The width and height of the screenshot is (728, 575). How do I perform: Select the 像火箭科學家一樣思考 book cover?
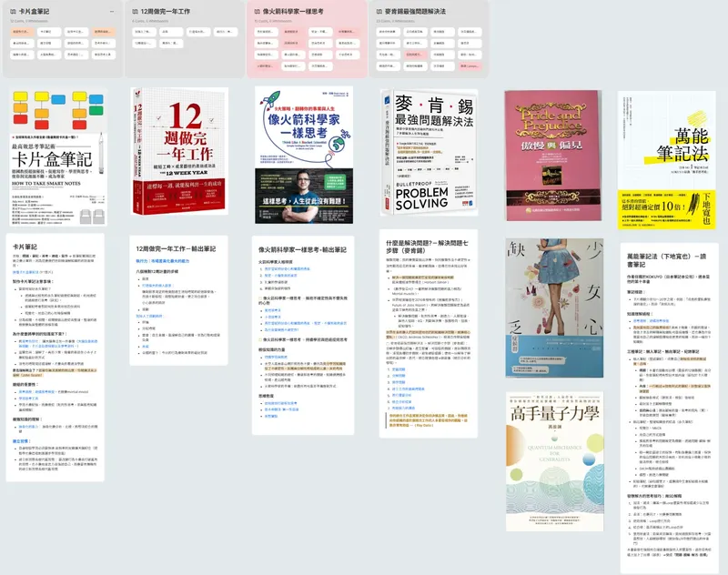click(304, 155)
